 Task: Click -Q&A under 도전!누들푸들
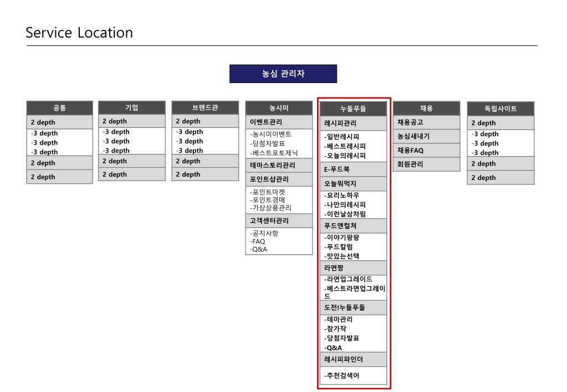(333, 348)
